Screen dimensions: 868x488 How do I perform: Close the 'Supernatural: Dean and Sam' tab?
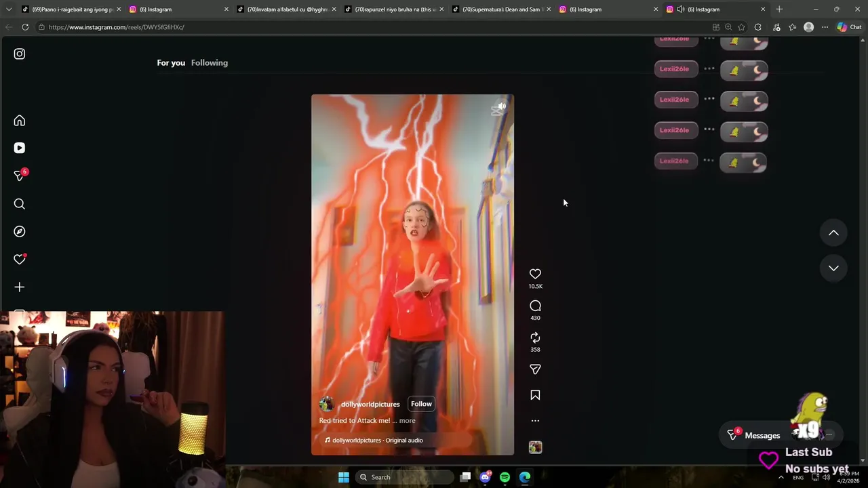pyautogui.click(x=549, y=9)
